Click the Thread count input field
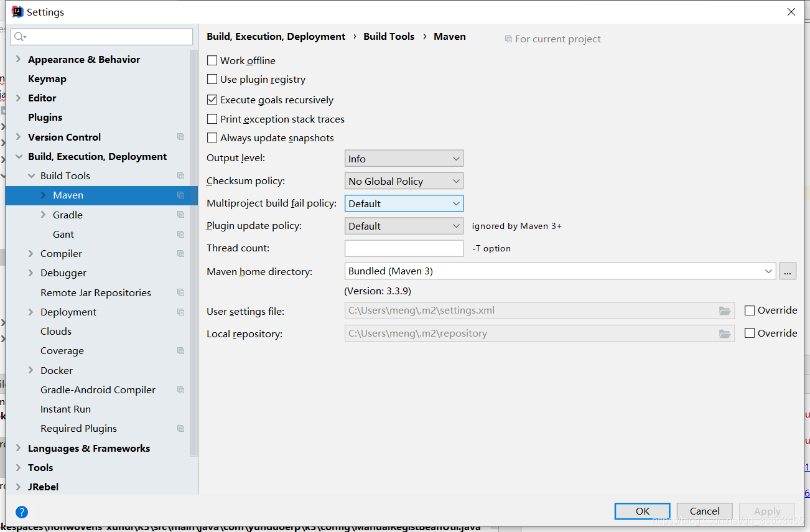This screenshot has width=810, height=532. (x=404, y=248)
